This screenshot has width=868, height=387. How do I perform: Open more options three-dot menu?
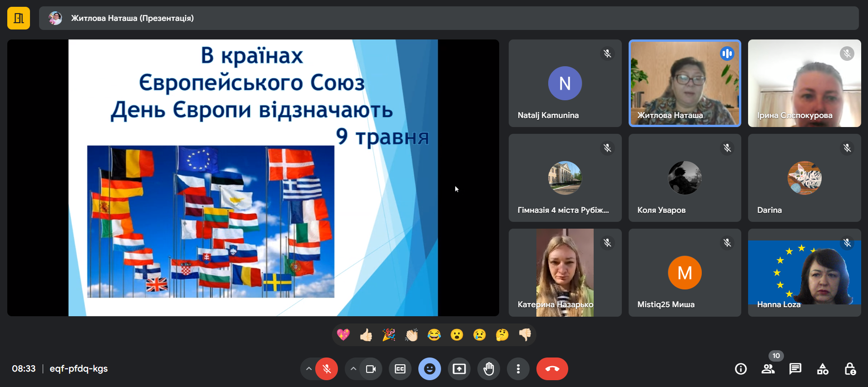point(518,369)
